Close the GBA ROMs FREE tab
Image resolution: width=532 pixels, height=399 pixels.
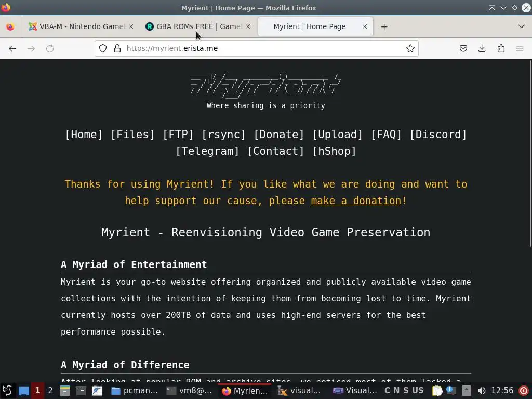click(x=248, y=26)
